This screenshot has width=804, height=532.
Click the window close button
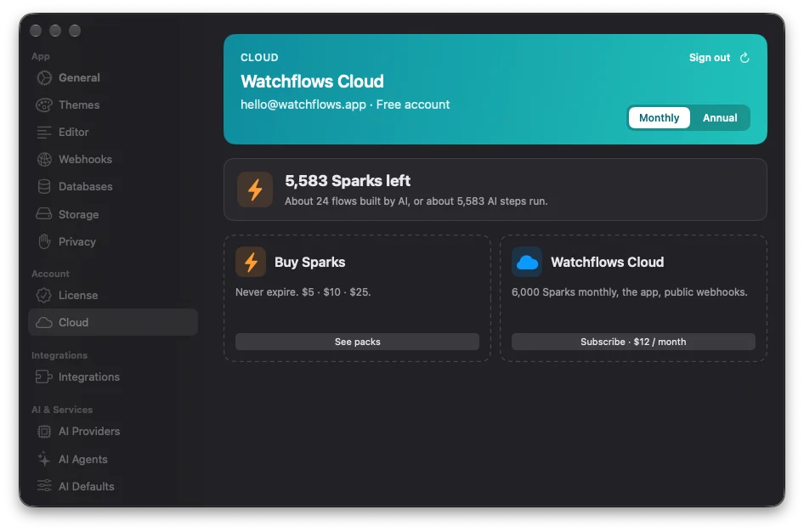36,31
